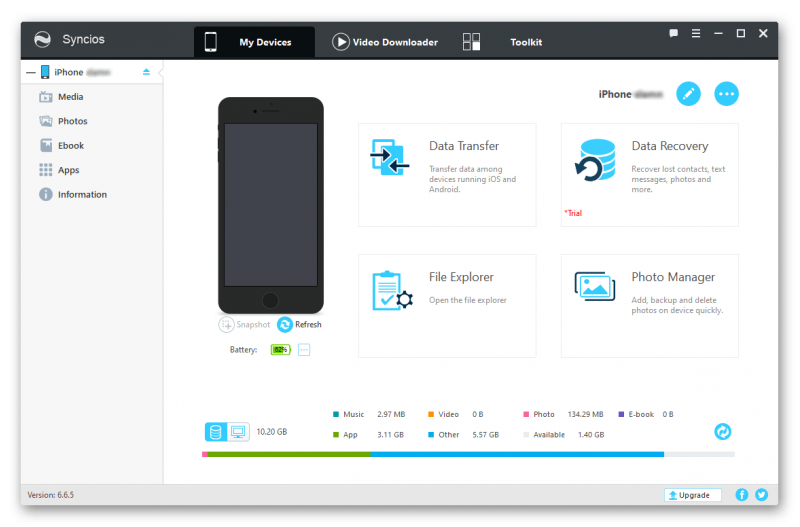Open the Video Downloader tab
The width and height of the screenshot is (800, 527).
click(x=385, y=42)
